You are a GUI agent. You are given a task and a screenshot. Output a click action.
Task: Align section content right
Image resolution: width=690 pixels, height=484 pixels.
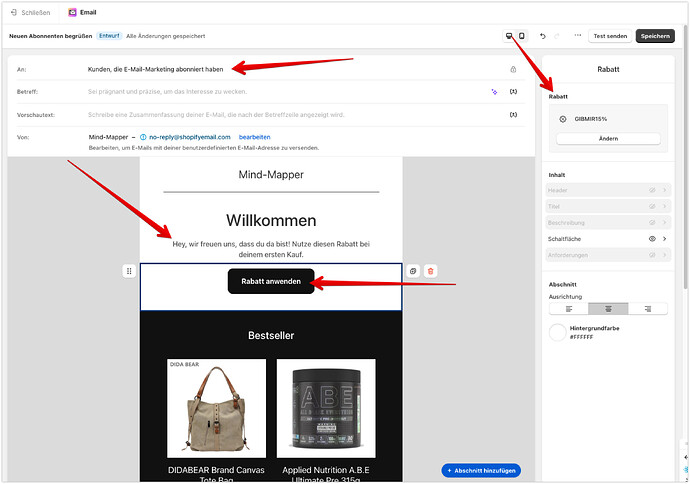[648, 309]
